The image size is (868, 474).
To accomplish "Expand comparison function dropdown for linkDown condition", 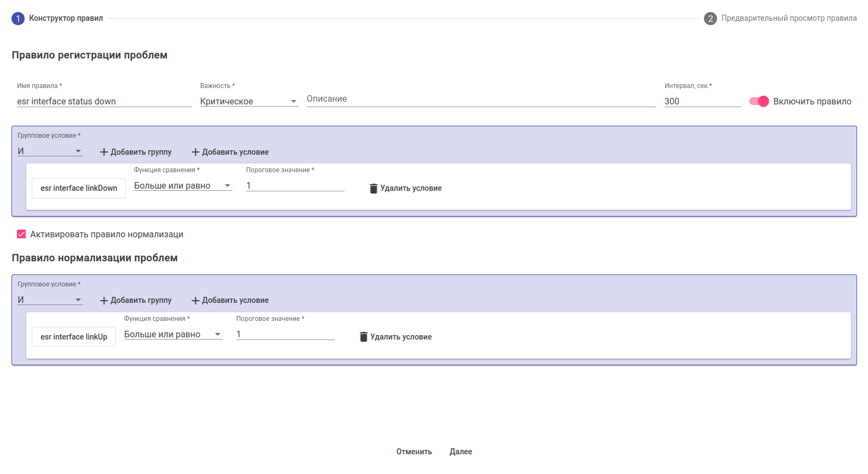I will coord(183,186).
